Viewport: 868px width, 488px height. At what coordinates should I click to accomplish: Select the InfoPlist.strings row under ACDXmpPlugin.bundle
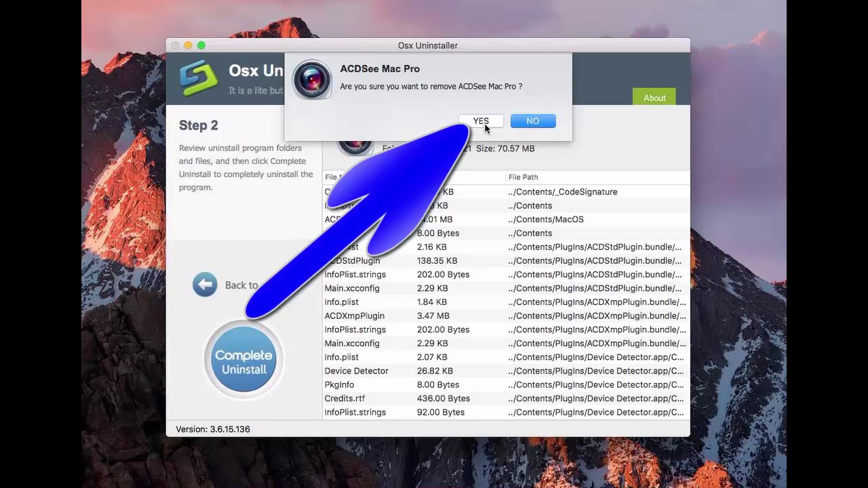(506, 329)
